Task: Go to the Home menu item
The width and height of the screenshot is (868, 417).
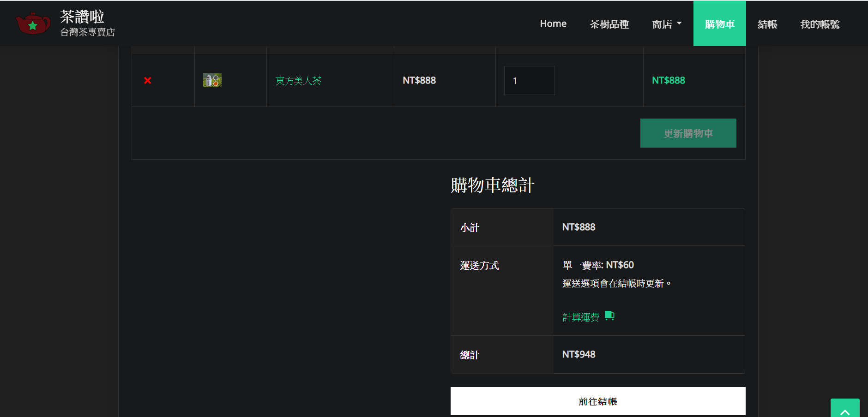Action: [553, 24]
